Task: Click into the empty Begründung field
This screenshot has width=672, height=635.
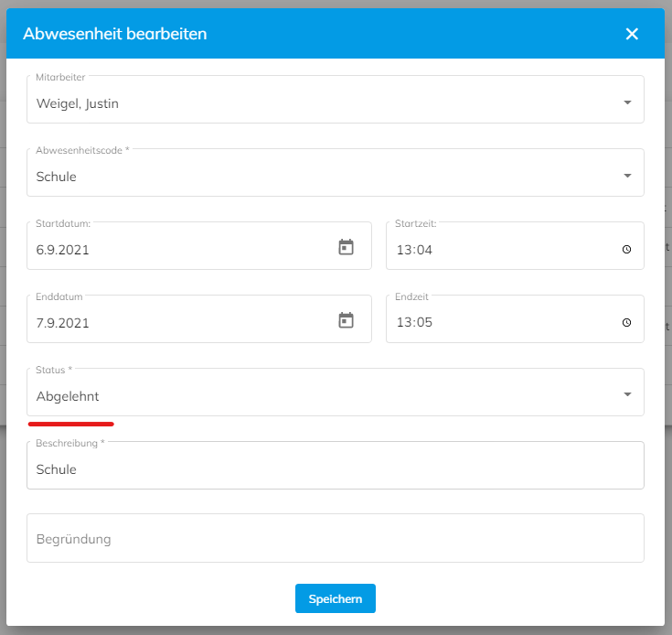Action: pyautogui.click(x=336, y=539)
